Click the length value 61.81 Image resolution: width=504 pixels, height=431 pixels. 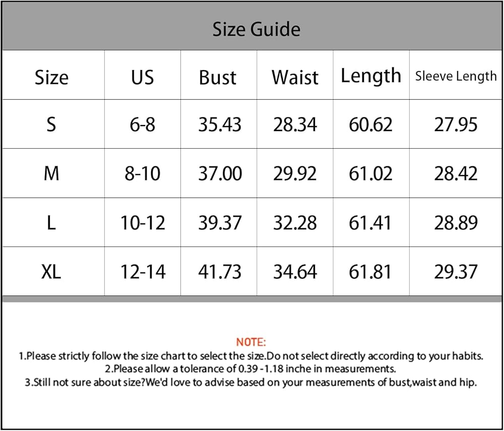(370, 272)
